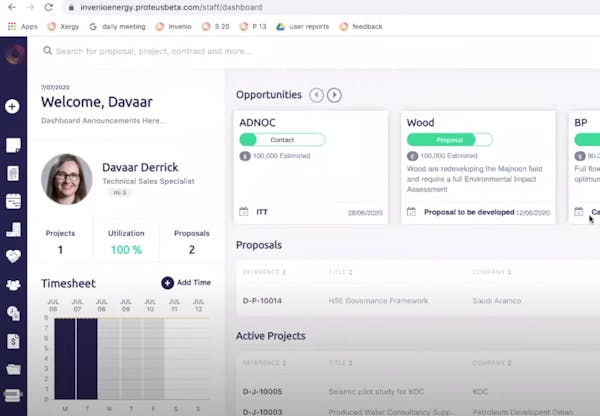Open the clock timesheet sidebar icon
600x416 pixels.
pyautogui.click(x=13, y=313)
